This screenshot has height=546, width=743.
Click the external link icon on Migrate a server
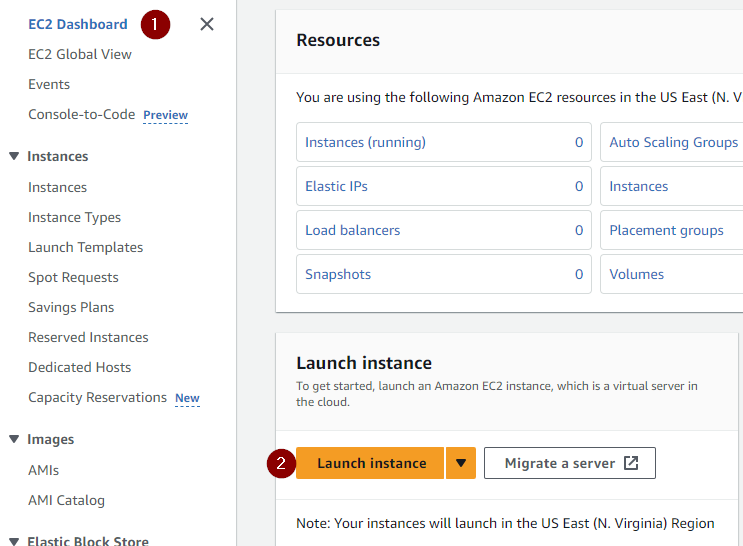[x=631, y=463]
